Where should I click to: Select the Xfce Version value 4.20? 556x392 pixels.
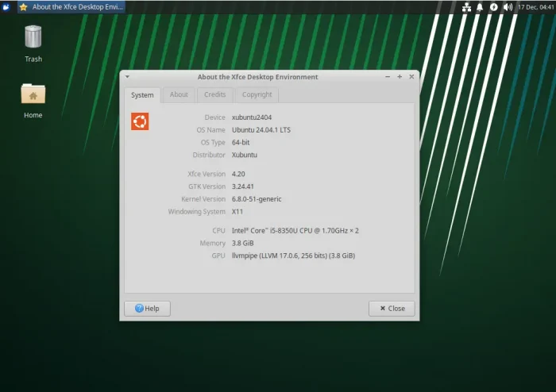pyautogui.click(x=238, y=174)
